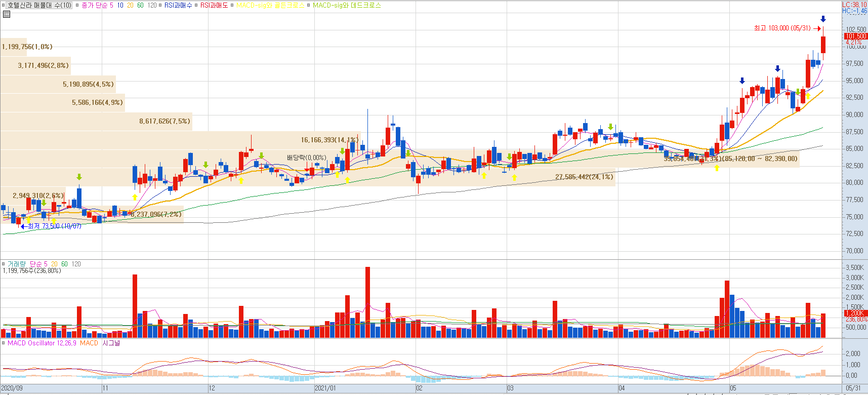This screenshot has height=395, width=868.
Task: Click yellow golden-cross arrow in early March 2021
Action: pos(514,178)
